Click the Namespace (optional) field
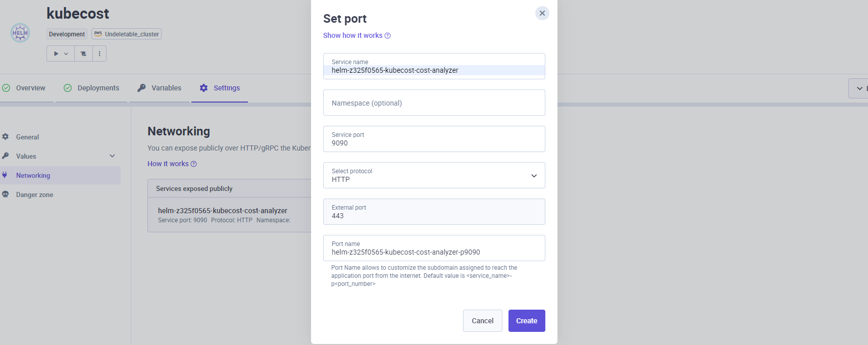This screenshot has height=345, width=868. (434, 103)
